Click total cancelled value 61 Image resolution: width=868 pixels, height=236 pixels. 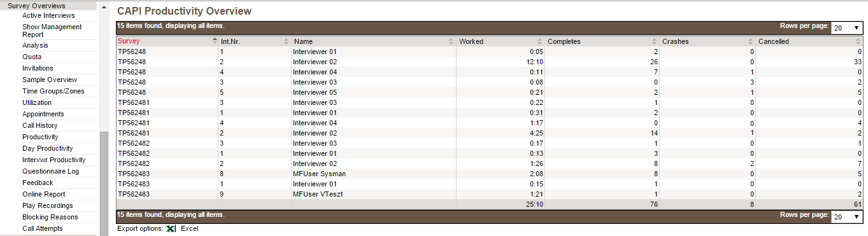coord(857,204)
